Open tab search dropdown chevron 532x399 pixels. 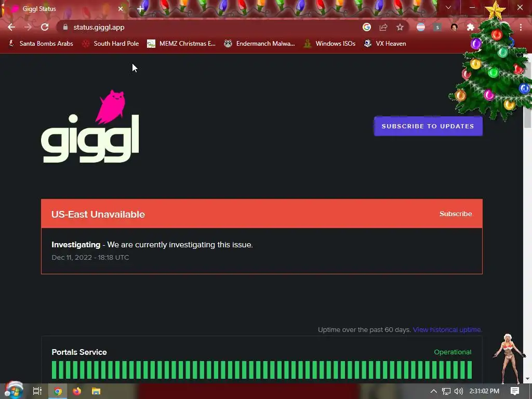tap(448, 7)
